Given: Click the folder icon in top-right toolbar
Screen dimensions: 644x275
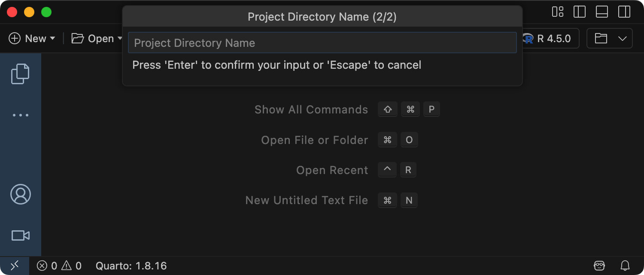Looking at the screenshot, I should [601, 39].
